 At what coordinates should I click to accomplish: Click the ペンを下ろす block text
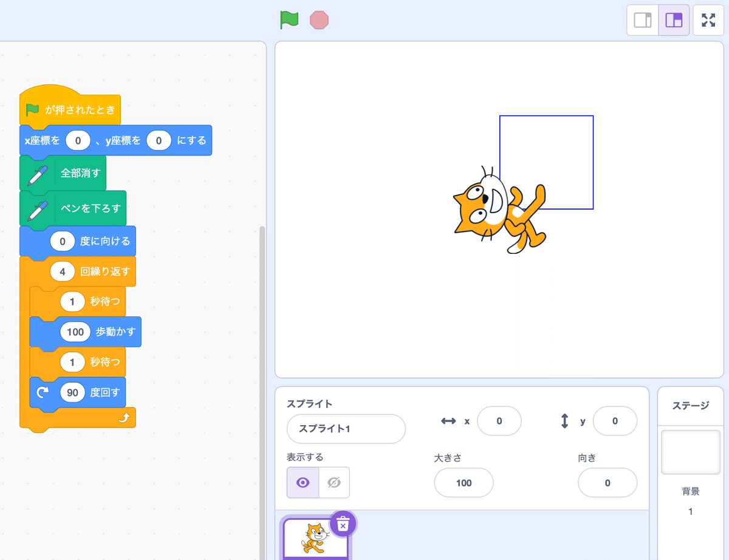coord(91,208)
